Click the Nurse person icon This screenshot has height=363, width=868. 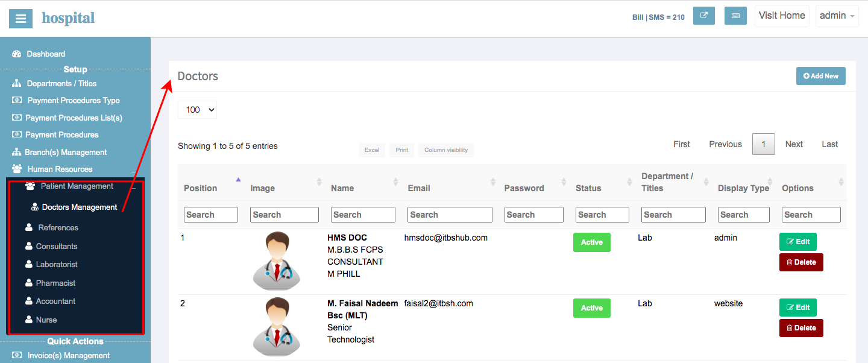(29, 320)
